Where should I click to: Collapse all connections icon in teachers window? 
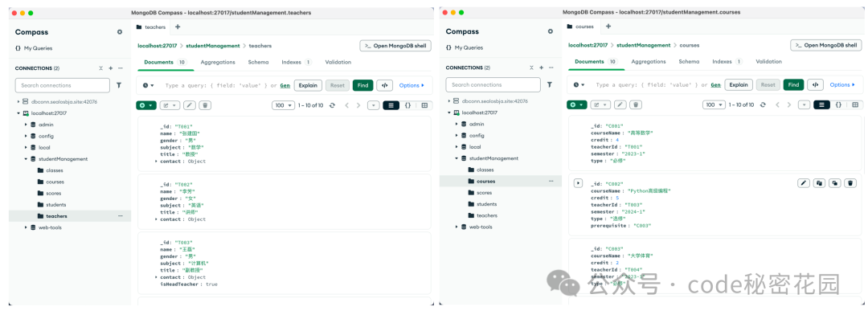[x=100, y=68]
